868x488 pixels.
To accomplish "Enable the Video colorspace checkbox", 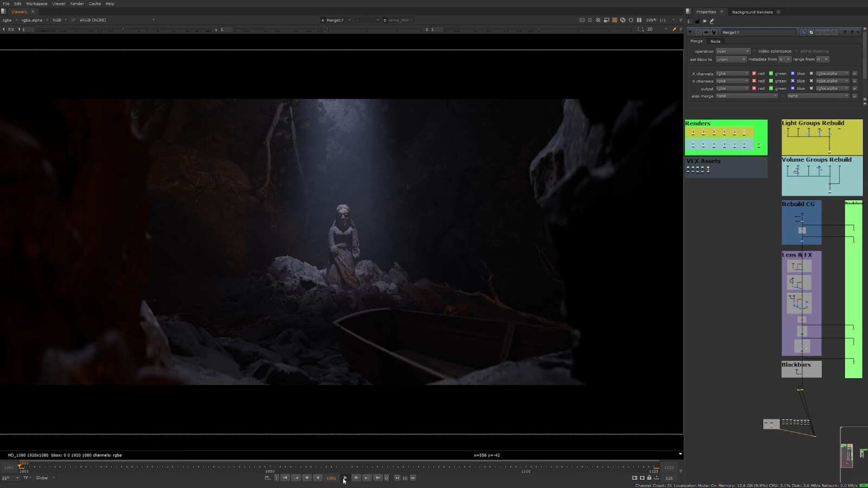I will (755, 52).
